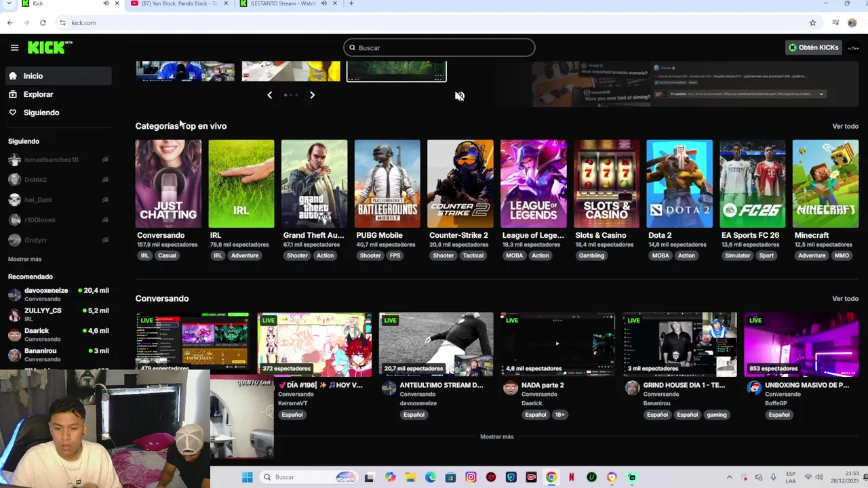This screenshot has height=488, width=868.
Task: Click the 18+ tag under NADA parte 2
Action: tap(559, 415)
